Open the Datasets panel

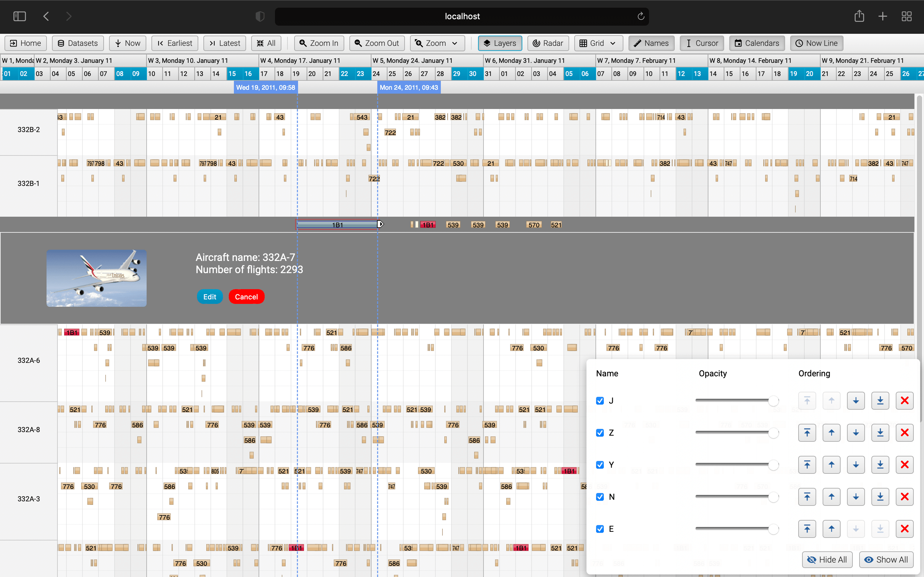tap(78, 43)
